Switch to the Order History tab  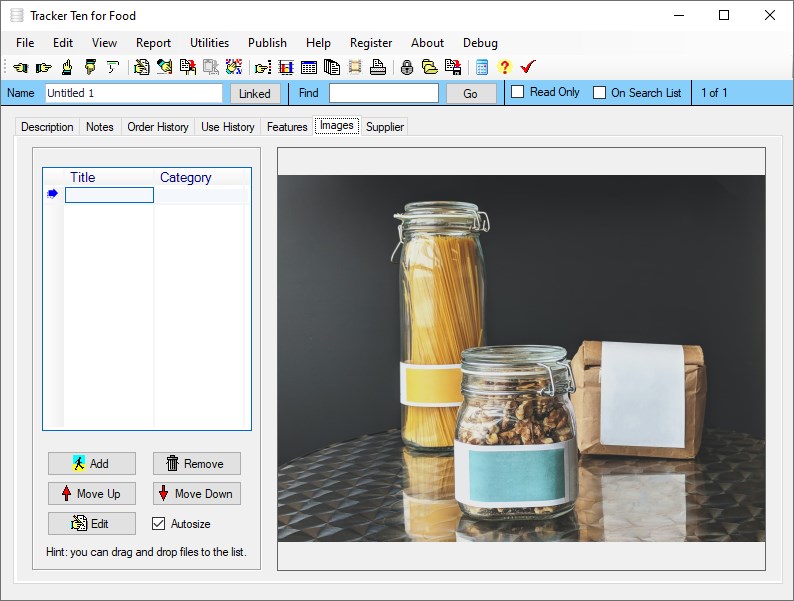click(158, 127)
